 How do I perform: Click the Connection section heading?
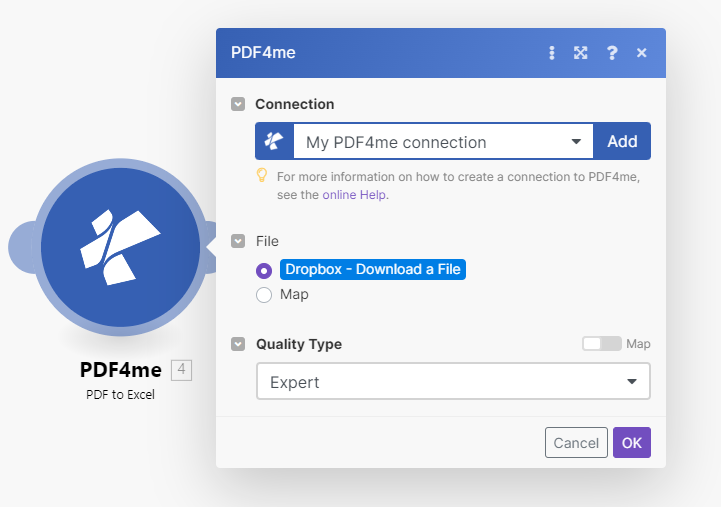(295, 104)
